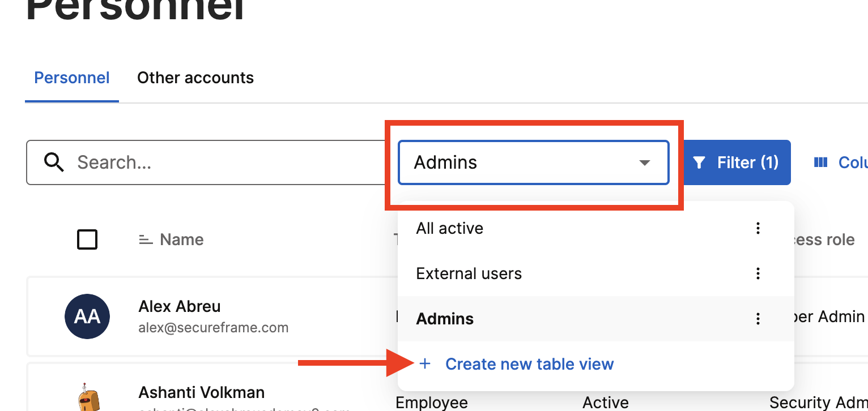Open the Personnel tab

coord(72,78)
